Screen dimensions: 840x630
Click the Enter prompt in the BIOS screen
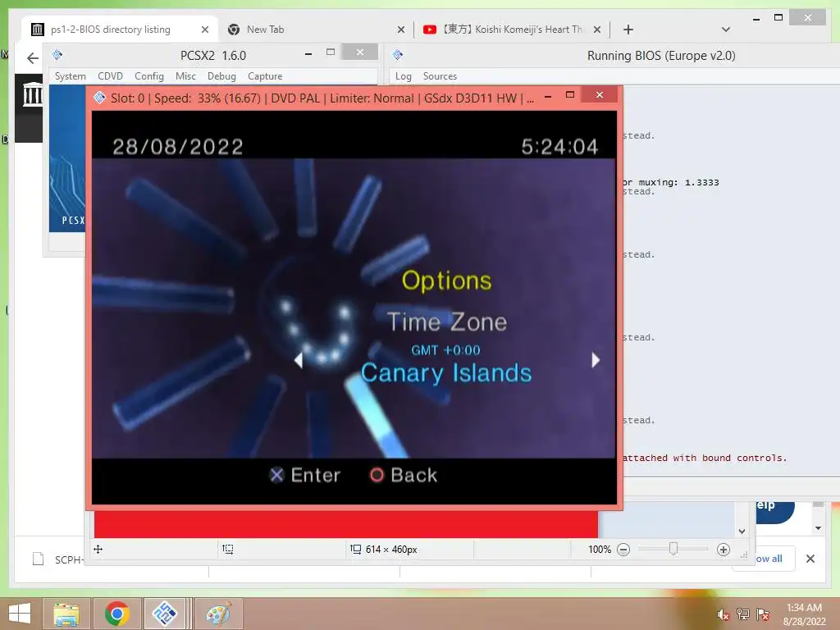(x=305, y=475)
